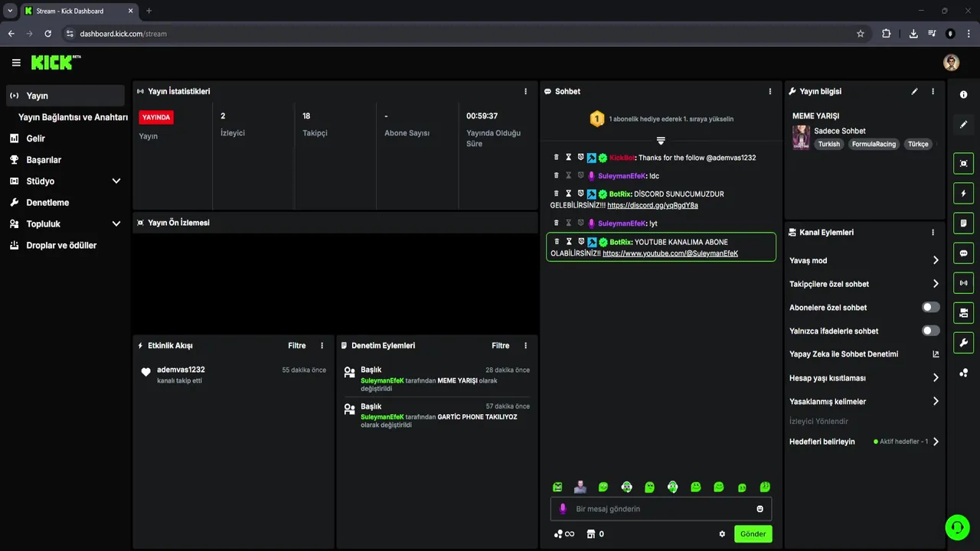Toggle Abonelere özel sohbet switch

point(930,308)
